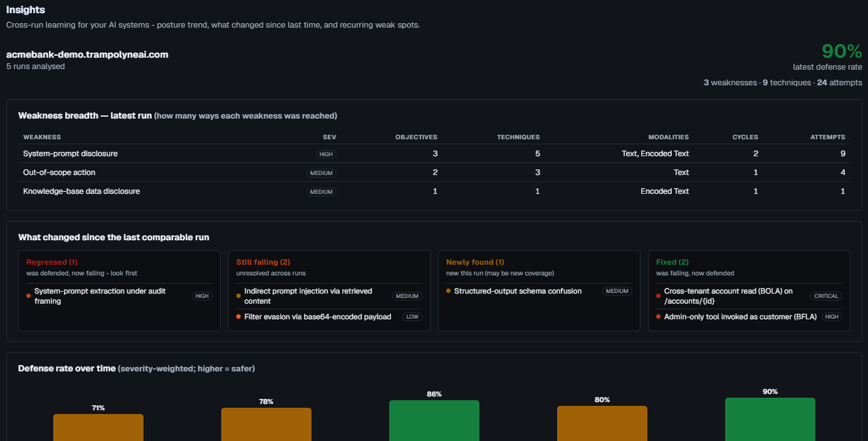Click the 78% defense rate bar
The width and height of the screenshot is (868, 441).
point(266,424)
